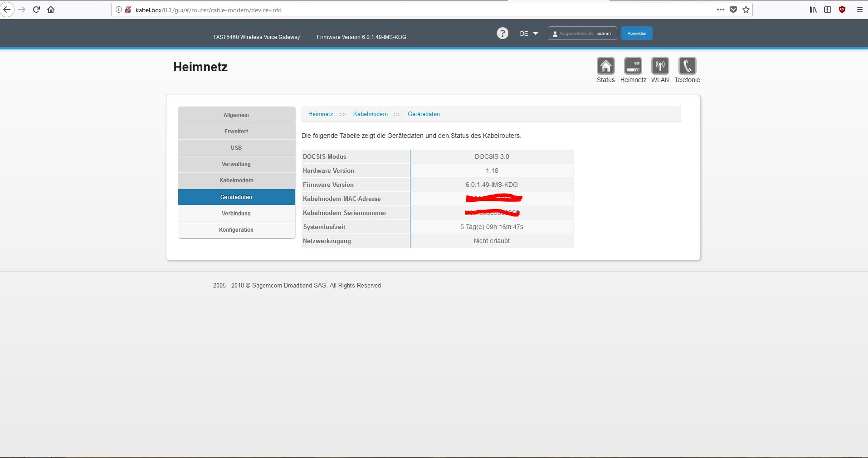The width and height of the screenshot is (868, 458).
Task: Click the insecure connection padlock icon
Action: (128, 10)
